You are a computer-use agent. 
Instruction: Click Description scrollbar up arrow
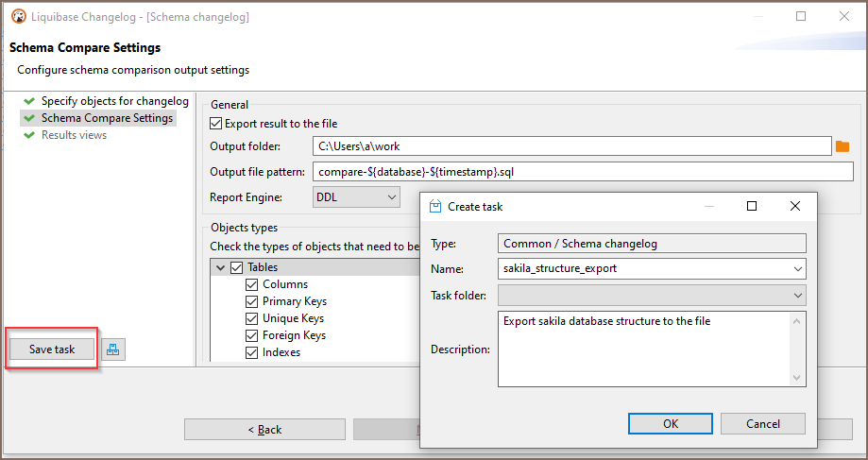[x=796, y=321]
